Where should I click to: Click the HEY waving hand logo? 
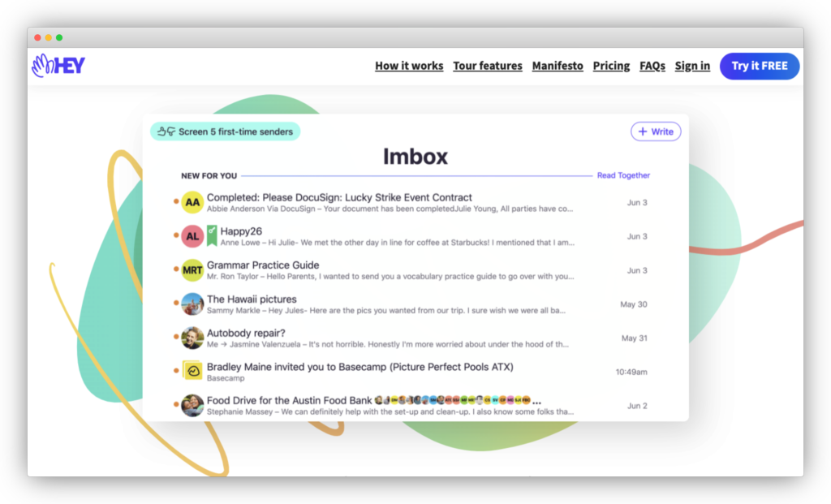coord(58,66)
